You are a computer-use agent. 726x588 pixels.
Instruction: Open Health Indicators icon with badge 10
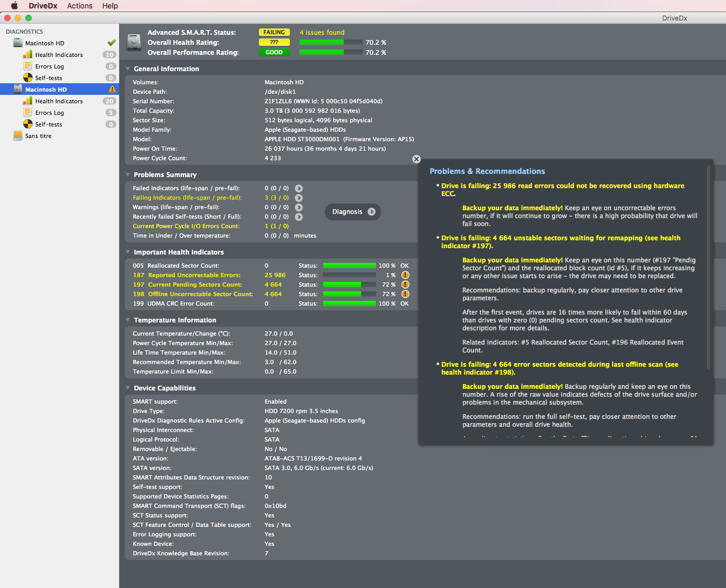[28, 55]
